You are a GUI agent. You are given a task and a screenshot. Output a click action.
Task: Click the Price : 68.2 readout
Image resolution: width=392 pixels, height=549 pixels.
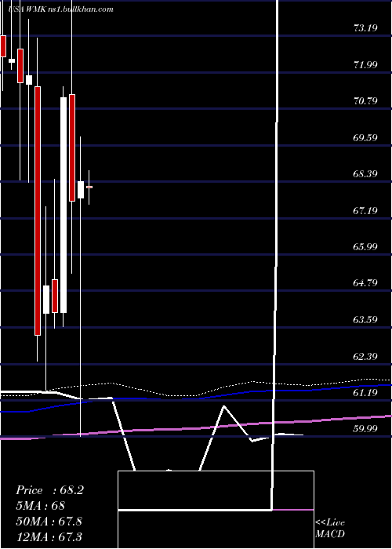click(x=49, y=490)
